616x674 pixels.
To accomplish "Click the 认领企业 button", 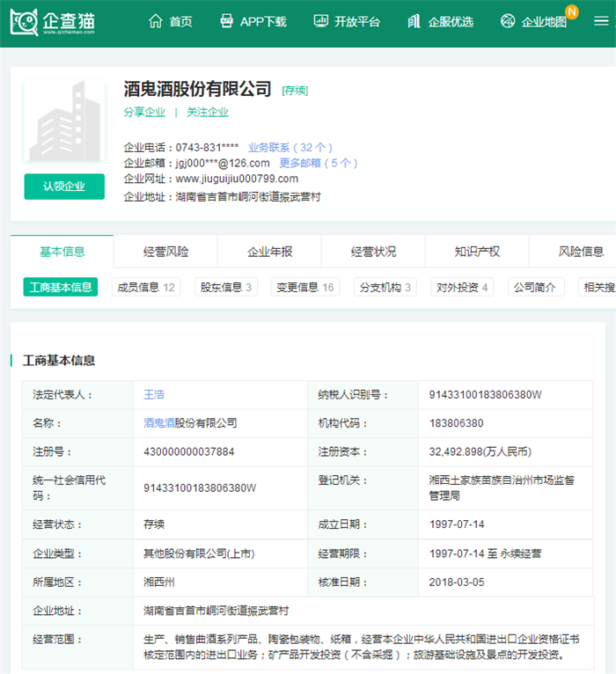I will [64, 187].
